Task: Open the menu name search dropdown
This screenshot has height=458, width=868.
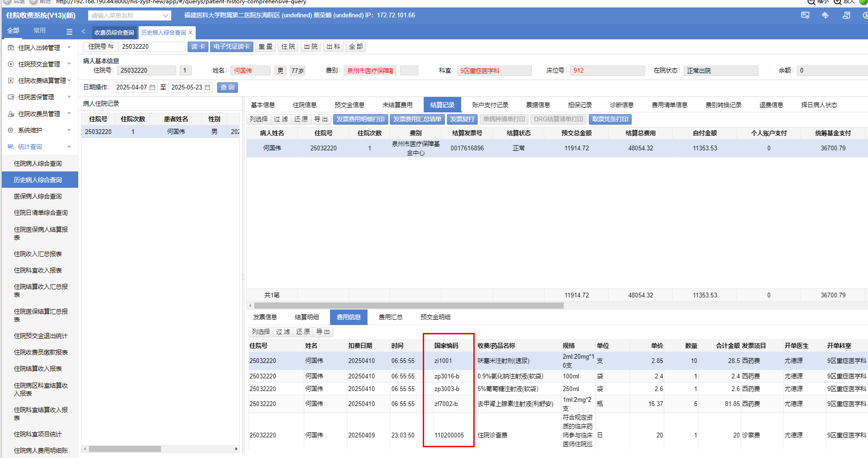Action: click(x=165, y=16)
